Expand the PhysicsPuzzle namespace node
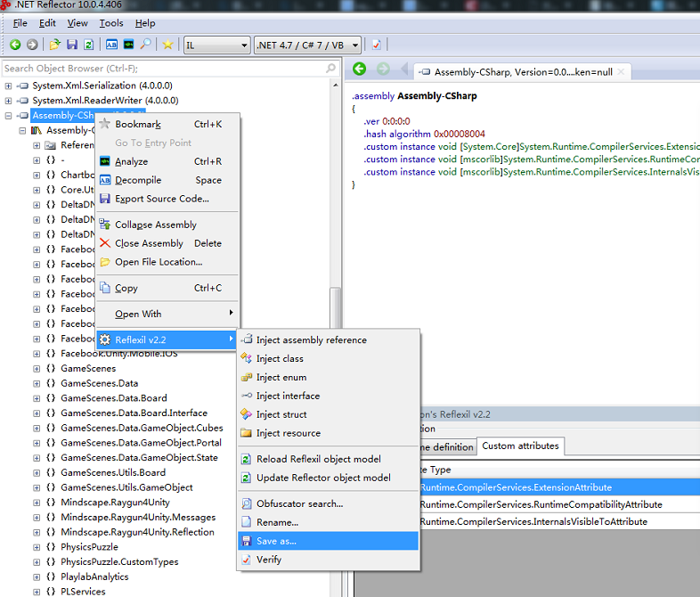Screen dimensions: 700x597 (37, 547)
